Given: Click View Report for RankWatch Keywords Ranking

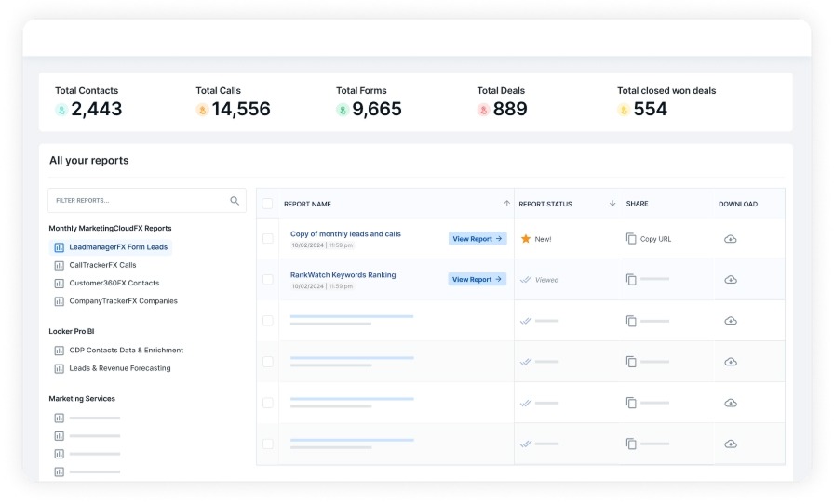Looking at the screenshot, I should (x=477, y=280).
